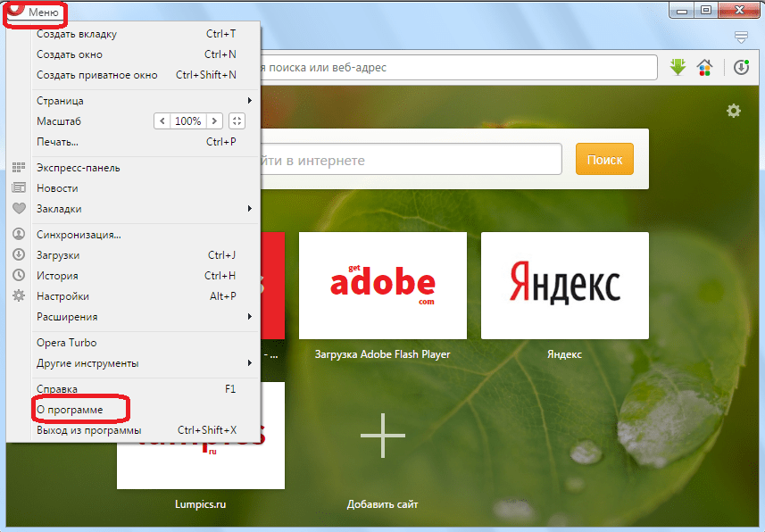Select Создать приватное окно menu entry

pos(96,75)
